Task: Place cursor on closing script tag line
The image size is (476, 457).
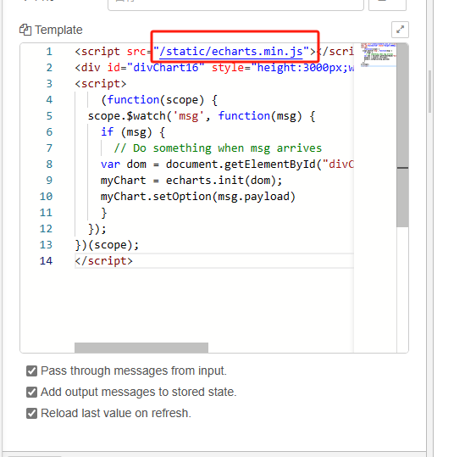Action: (104, 261)
